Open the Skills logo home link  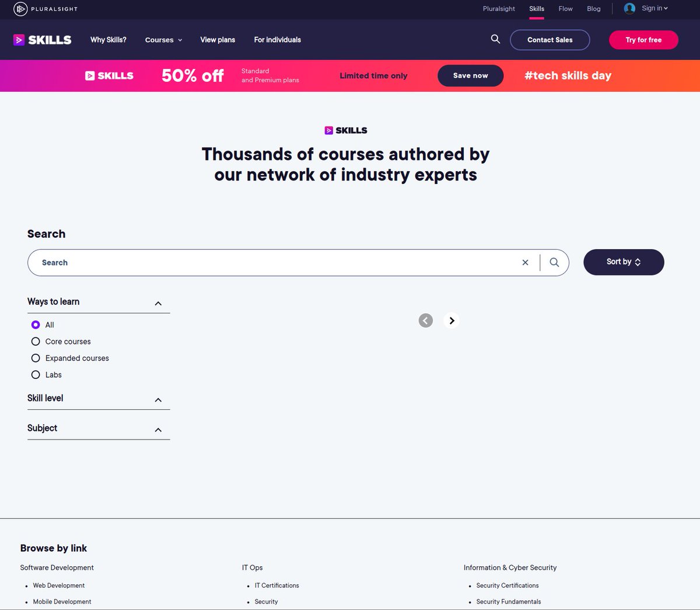[x=42, y=40]
